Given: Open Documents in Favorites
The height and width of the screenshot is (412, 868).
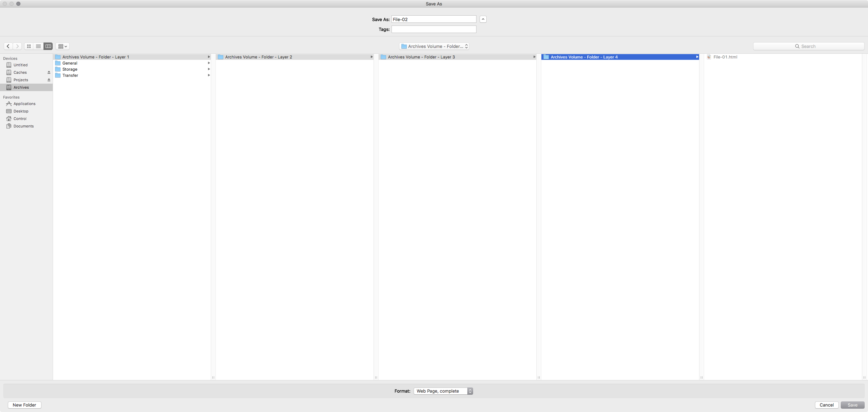Looking at the screenshot, I should pyautogui.click(x=27, y=126).
